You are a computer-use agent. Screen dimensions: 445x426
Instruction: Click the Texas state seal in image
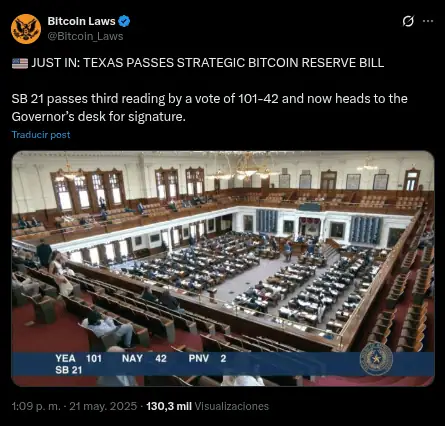point(376,359)
